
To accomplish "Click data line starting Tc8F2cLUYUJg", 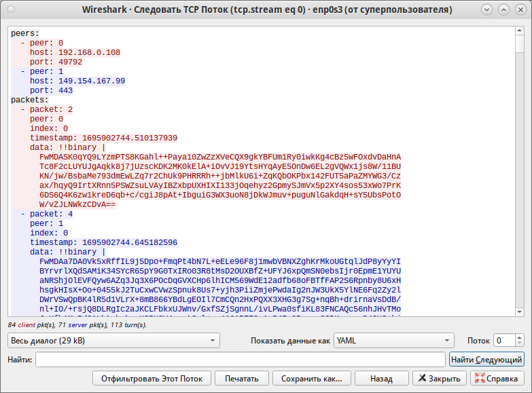I will pos(220,166).
